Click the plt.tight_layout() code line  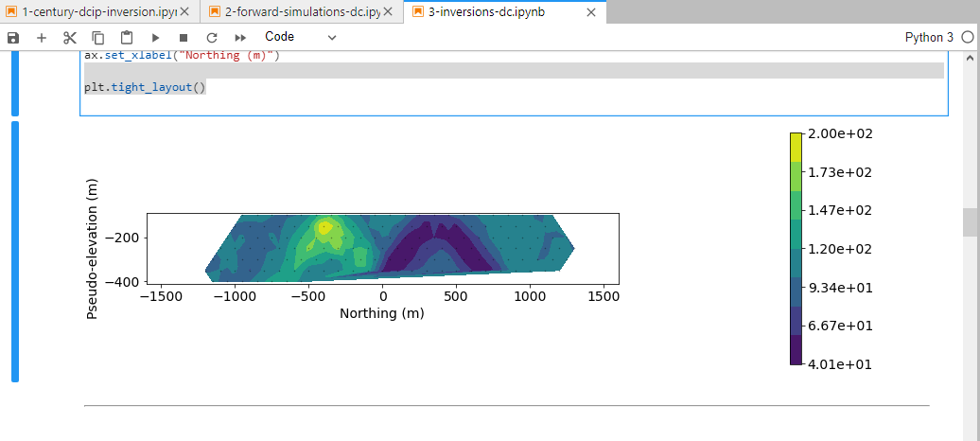coord(145,88)
